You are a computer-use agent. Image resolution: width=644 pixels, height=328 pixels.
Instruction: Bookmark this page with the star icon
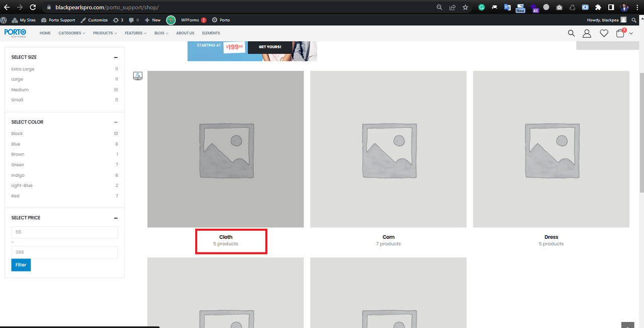click(465, 8)
